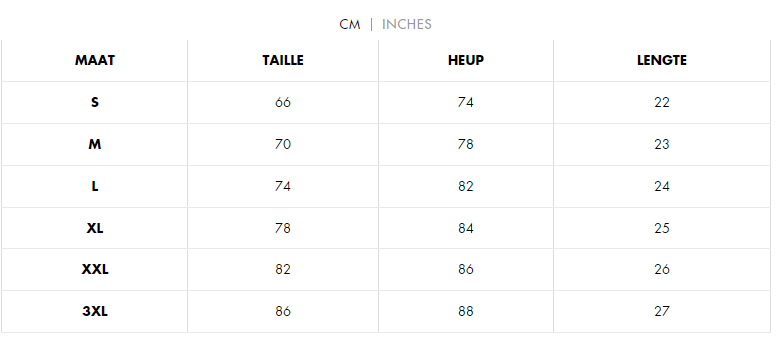The height and width of the screenshot is (363, 783).
Task: Click the lengte value 22 for size S
Action: 662,102
